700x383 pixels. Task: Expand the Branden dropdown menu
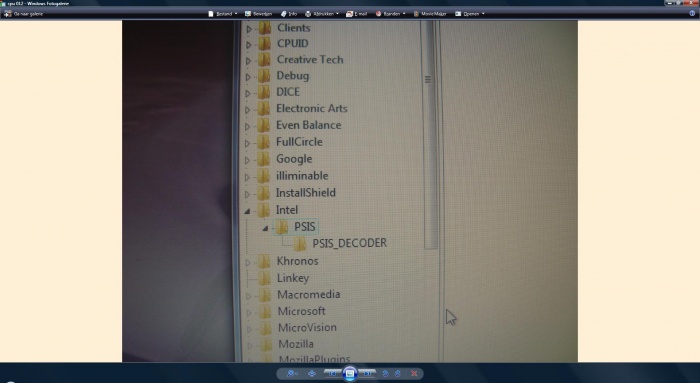(390, 14)
